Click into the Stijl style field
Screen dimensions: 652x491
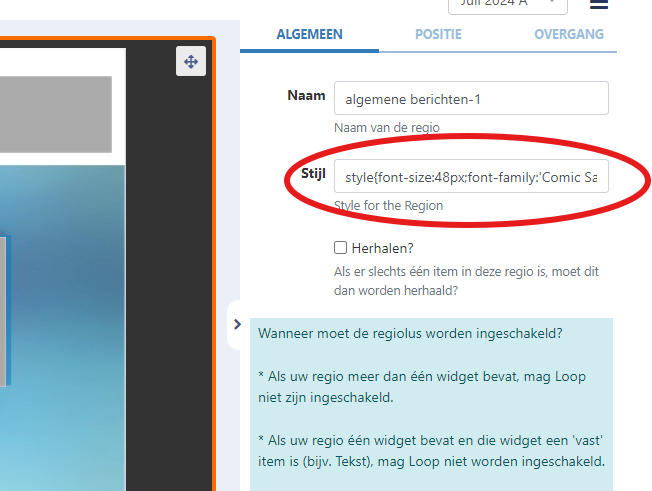[471, 177]
